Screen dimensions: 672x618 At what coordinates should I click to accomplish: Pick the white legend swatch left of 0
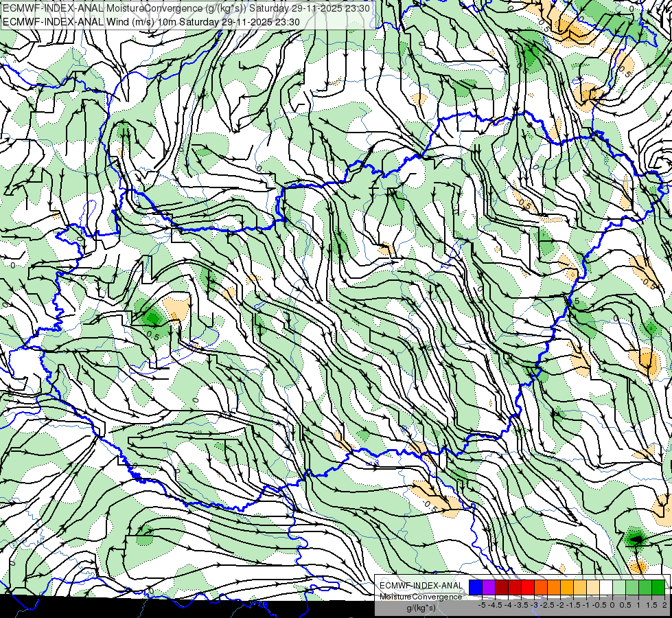coord(606,587)
